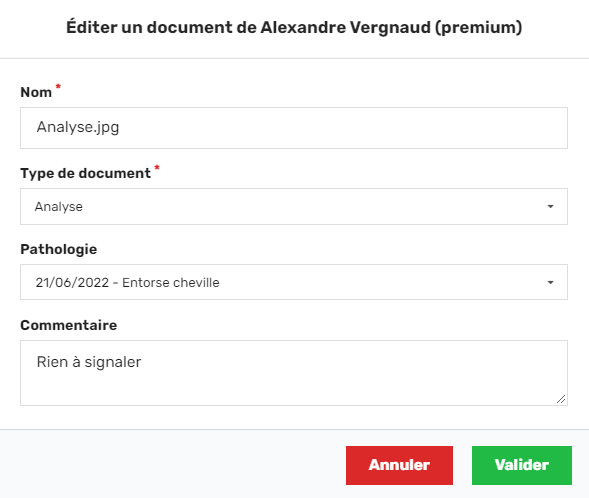
Task: Click the Type de document dropdown arrow
Action: tap(550, 207)
